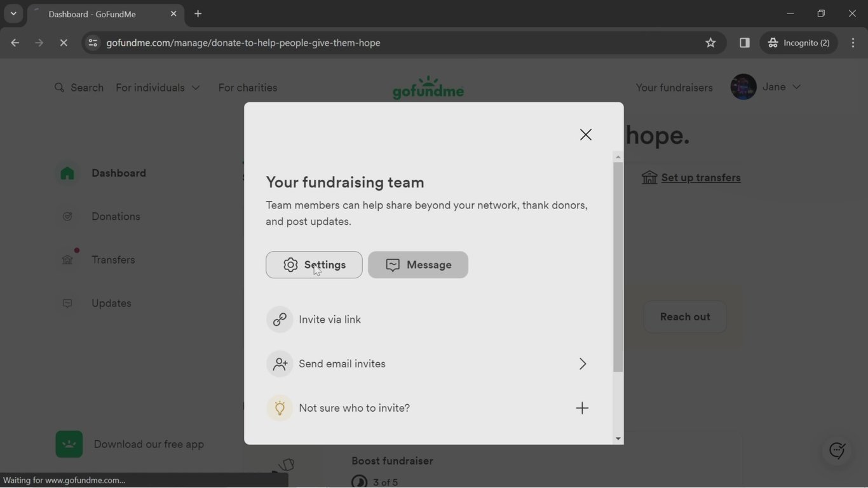Click the Reach out button
Image resolution: width=868 pixels, height=488 pixels.
click(684, 316)
